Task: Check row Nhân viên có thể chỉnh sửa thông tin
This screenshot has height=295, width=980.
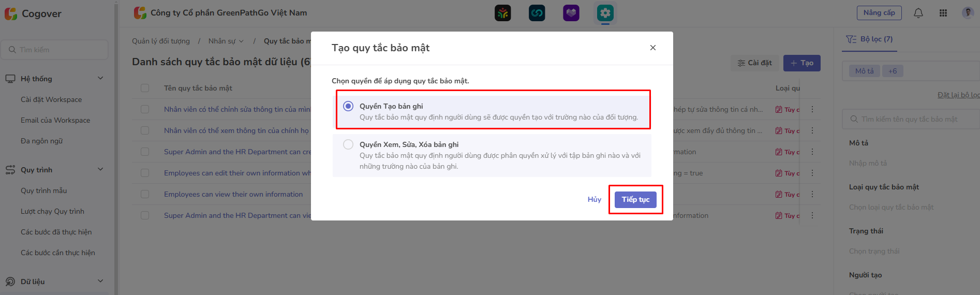Action: coord(145,109)
